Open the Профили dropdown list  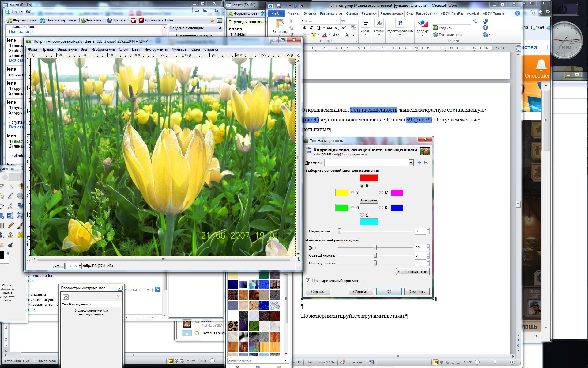click(x=411, y=163)
